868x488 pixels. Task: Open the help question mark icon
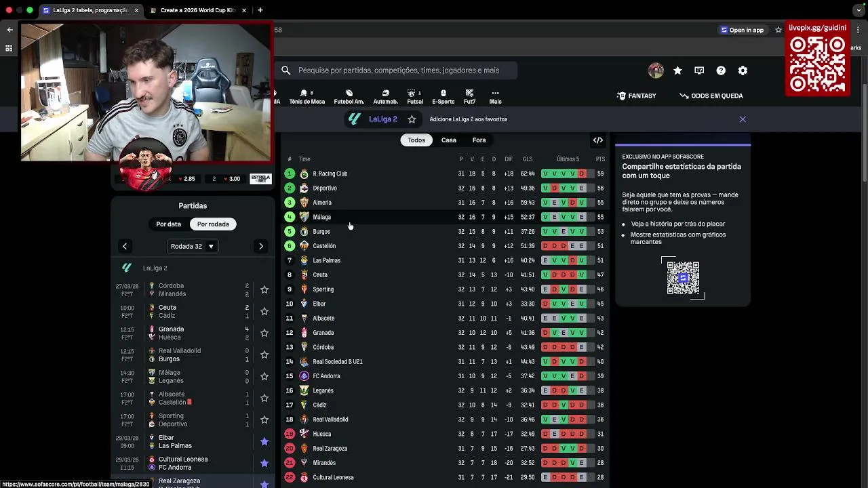[721, 70]
